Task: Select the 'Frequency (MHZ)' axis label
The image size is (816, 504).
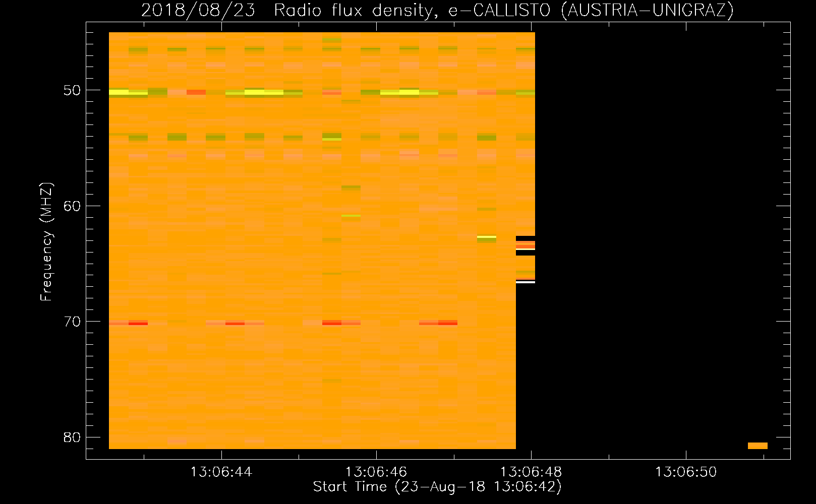Action: tap(46, 242)
